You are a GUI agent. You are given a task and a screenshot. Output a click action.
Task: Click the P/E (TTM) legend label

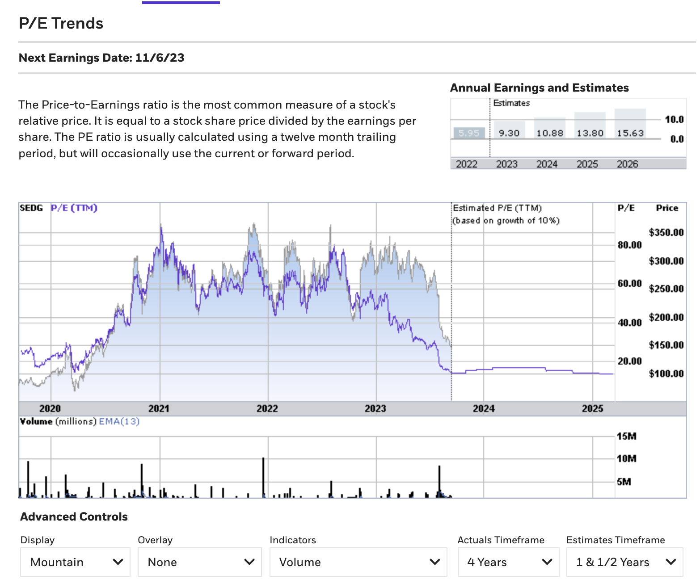click(x=74, y=208)
